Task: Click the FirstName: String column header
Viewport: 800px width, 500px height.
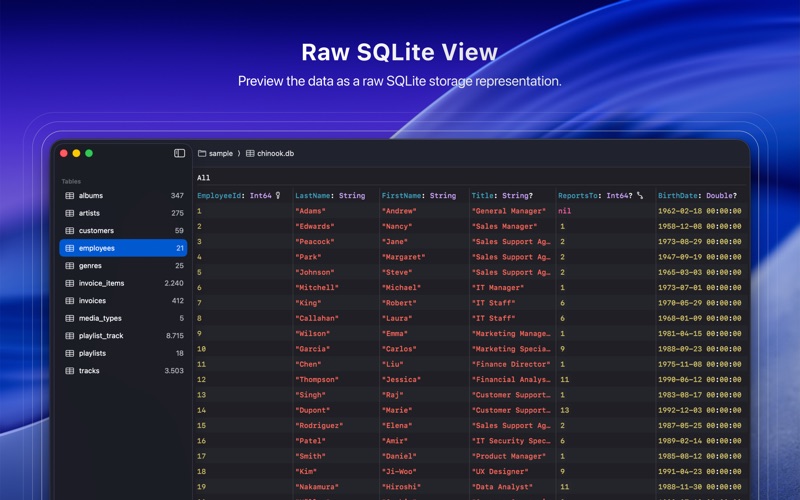Action: [419, 195]
